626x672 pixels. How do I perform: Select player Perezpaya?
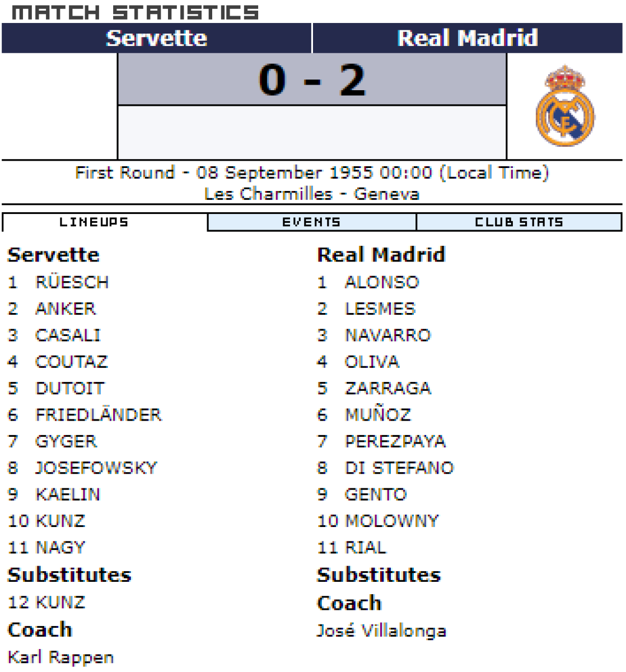(x=395, y=441)
